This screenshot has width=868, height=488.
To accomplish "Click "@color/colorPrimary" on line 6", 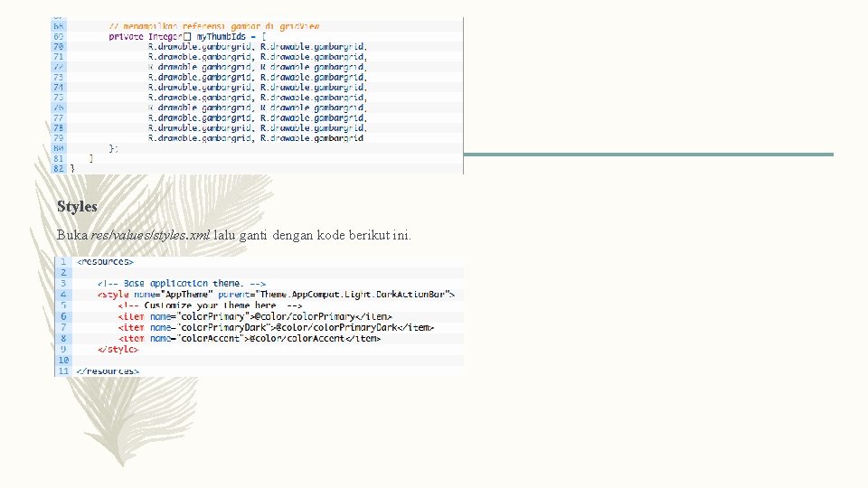I will click(x=304, y=316).
